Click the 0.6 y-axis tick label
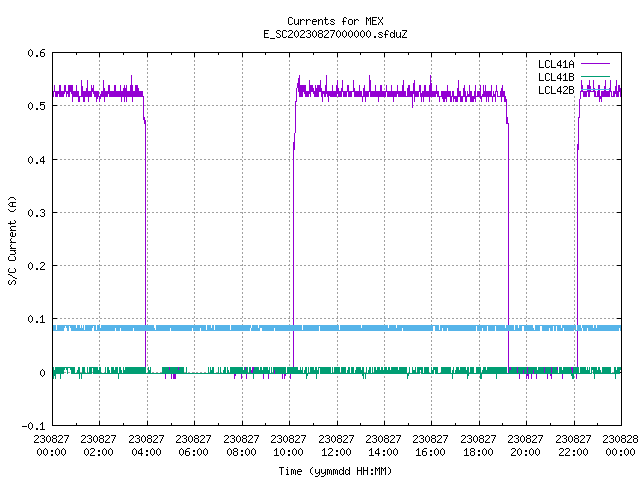 (36, 53)
